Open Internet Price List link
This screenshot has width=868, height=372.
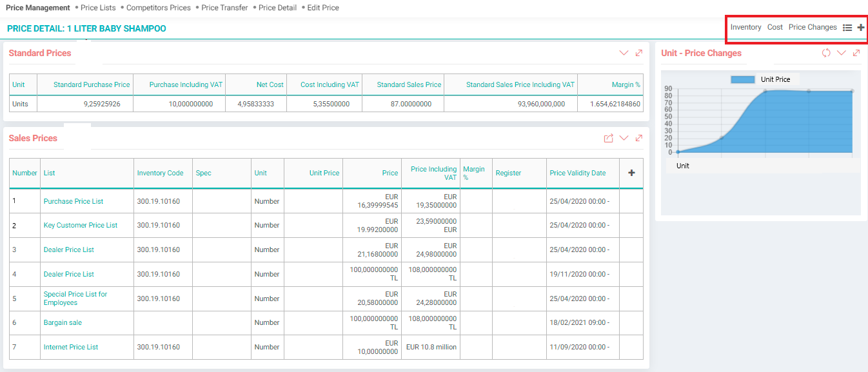pos(71,347)
